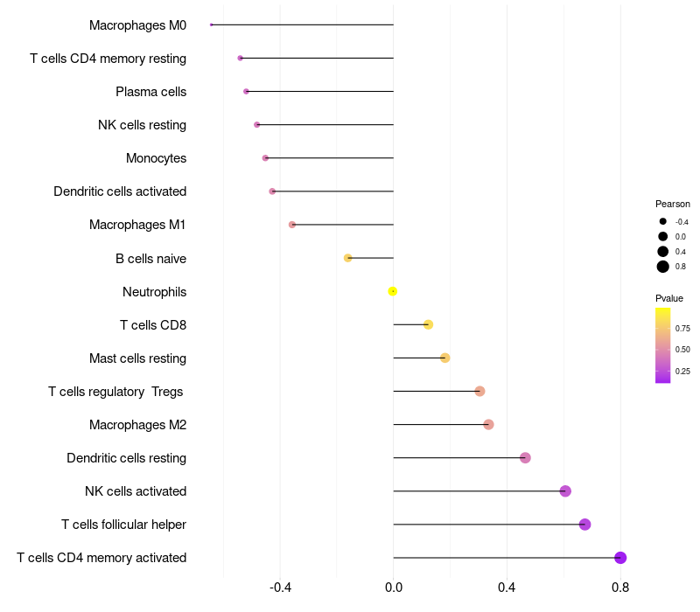Click the Macrophages M2 data point
The image size is (700, 612).
coord(488,425)
